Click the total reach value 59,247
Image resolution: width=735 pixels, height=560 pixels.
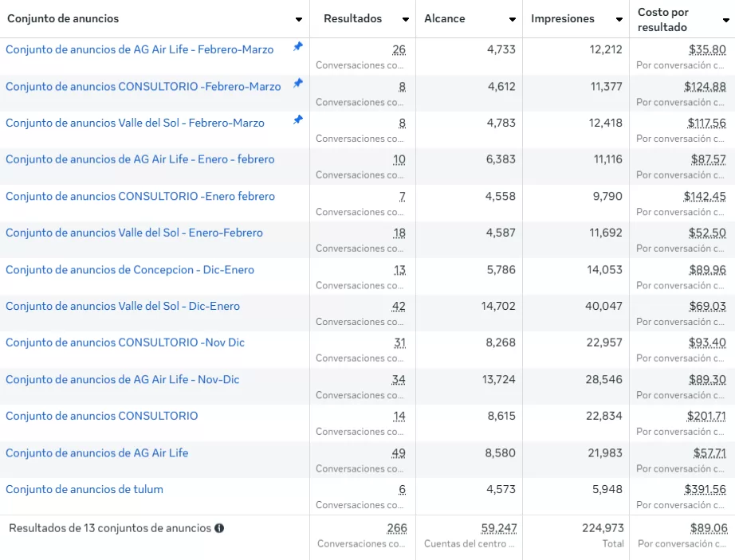click(x=499, y=528)
